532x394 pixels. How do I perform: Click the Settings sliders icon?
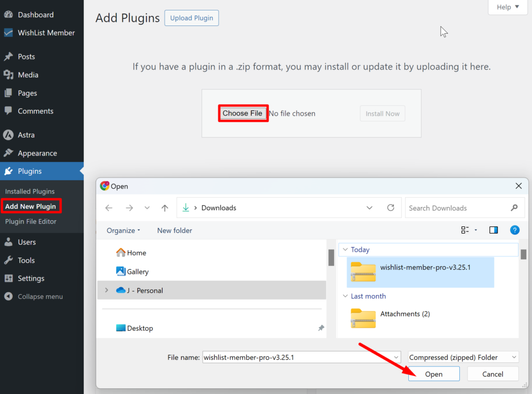click(x=8, y=278)
